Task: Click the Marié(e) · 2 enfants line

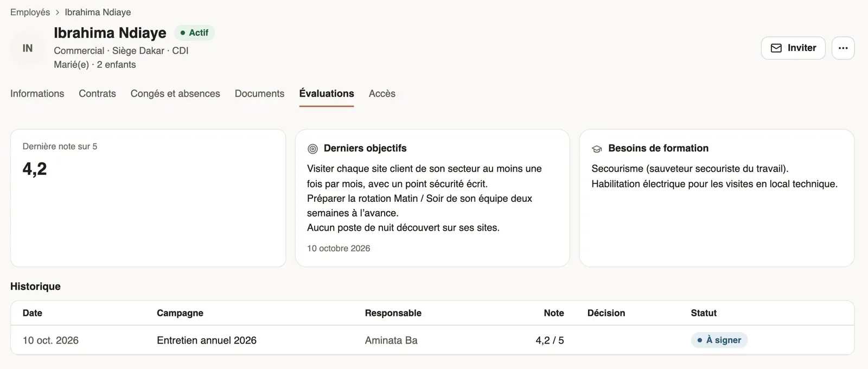Action: click(x=95, y=65)
